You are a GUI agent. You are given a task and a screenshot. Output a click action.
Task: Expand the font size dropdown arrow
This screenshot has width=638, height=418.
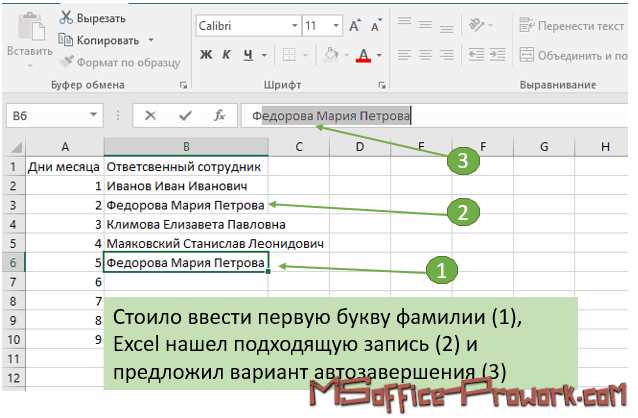336,26
